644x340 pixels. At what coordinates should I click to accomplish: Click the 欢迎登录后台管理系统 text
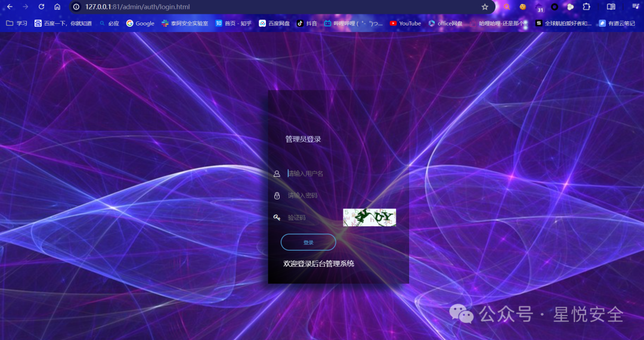click(x=318, y=264)
